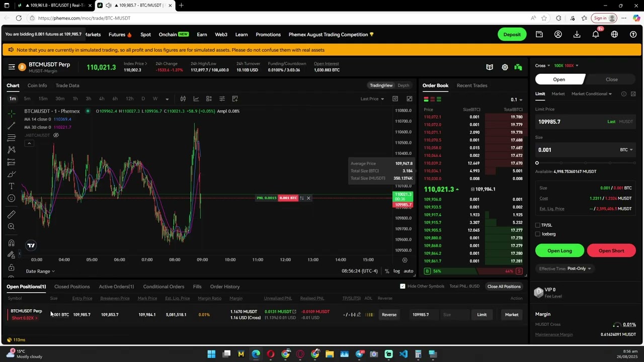Image resolution: width=644 pixels, height=362 pixels.
Task: Open notifications bell icon
Action: 596,35
